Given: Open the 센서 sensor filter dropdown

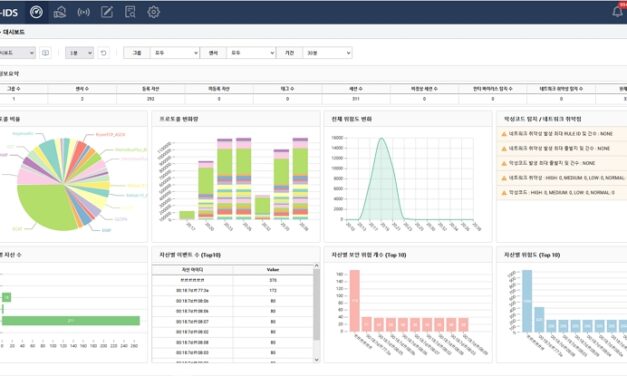Looking at the screenshot, I should 251,53.
